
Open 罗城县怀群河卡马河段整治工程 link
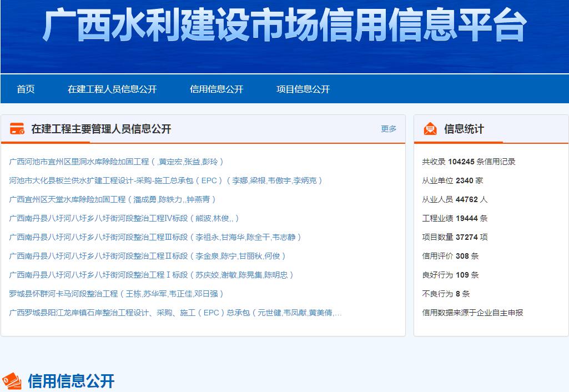(x=117, y=294)
